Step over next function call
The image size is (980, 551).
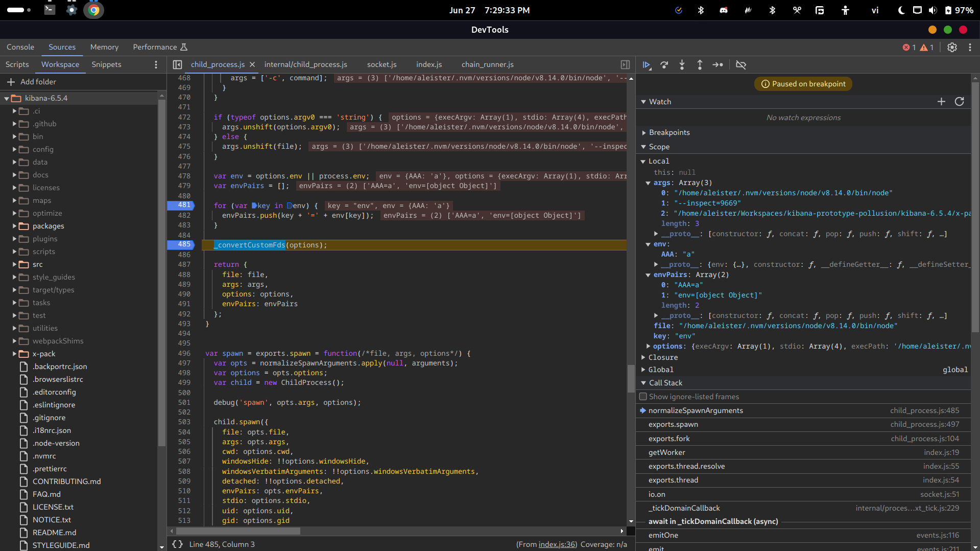(664, 65)
